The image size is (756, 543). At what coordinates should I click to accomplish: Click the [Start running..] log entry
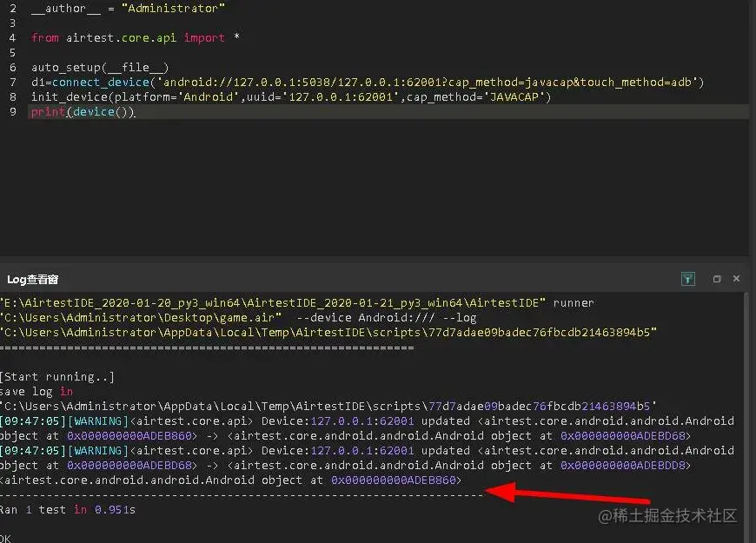57,377
